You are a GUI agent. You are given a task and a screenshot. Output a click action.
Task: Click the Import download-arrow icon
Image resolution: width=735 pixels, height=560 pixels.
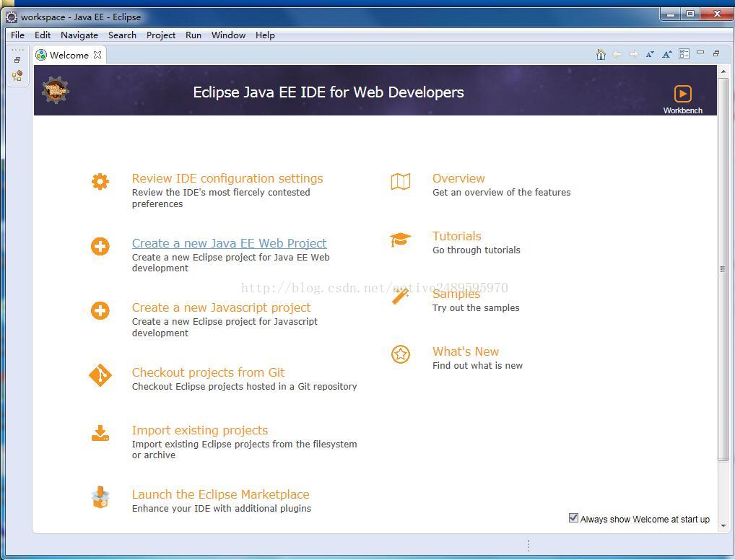tap(100, 433)
